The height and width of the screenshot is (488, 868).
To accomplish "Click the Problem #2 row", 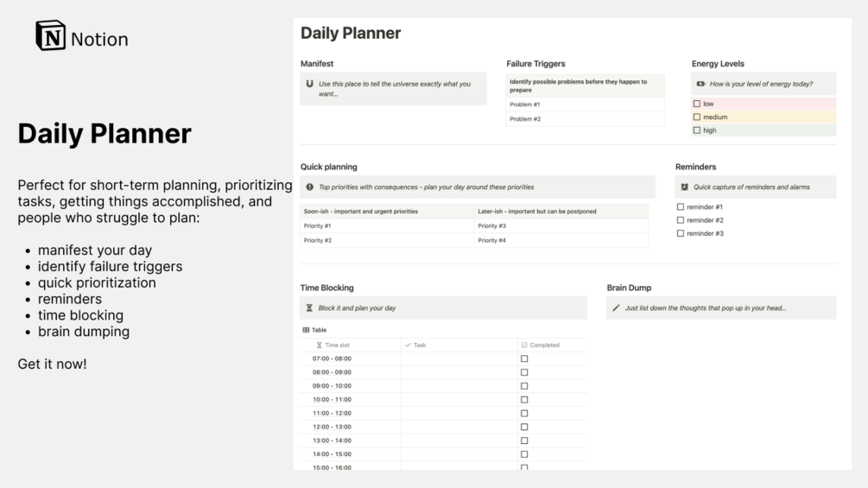I will click(585, 119).
